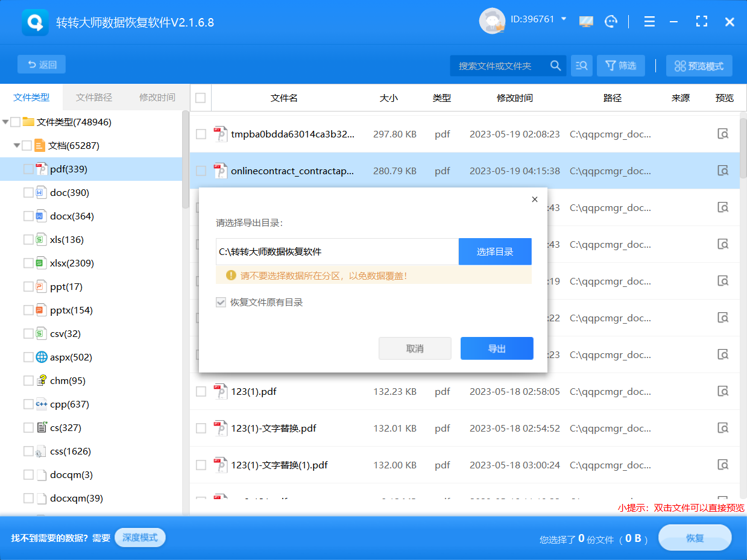Image resolution: width=747 pixels, height=560 pixels.
Task: Select the cpp(637) file type icon
Action: pyautogui.click(x=41, y=404)
